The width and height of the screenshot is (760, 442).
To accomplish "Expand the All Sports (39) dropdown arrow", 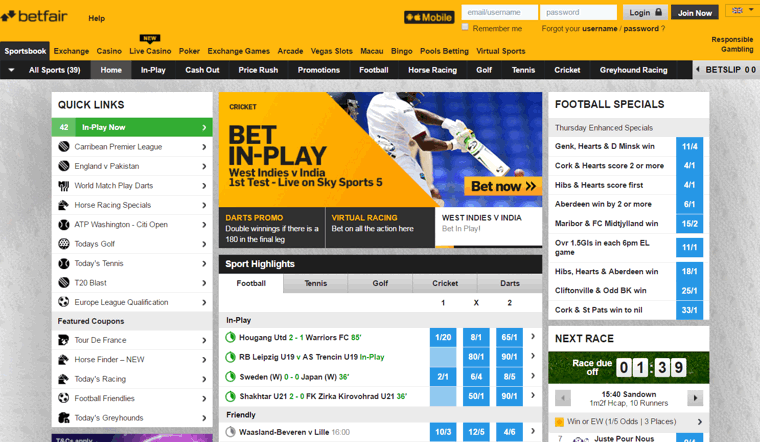I will [11, 70].
